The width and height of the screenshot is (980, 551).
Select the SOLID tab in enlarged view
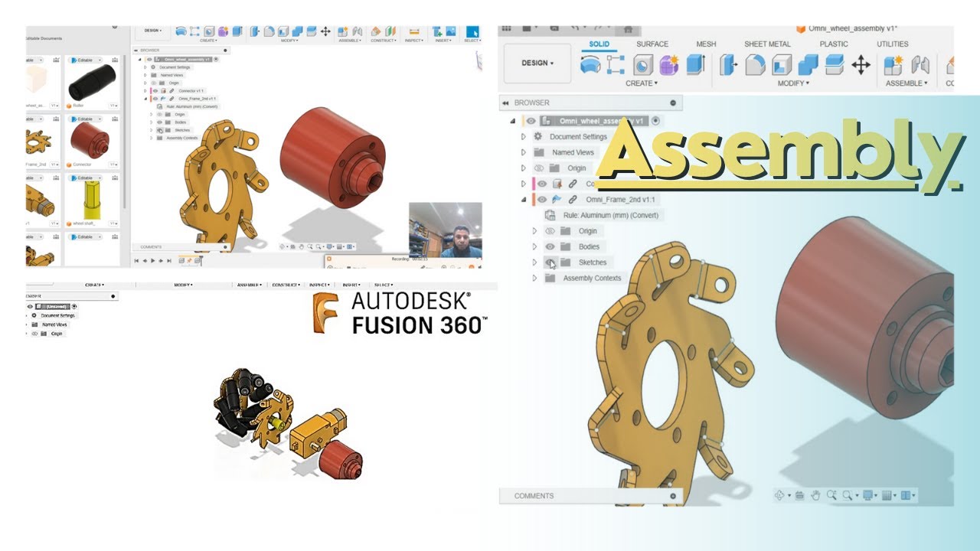click(x=599, y=44)
